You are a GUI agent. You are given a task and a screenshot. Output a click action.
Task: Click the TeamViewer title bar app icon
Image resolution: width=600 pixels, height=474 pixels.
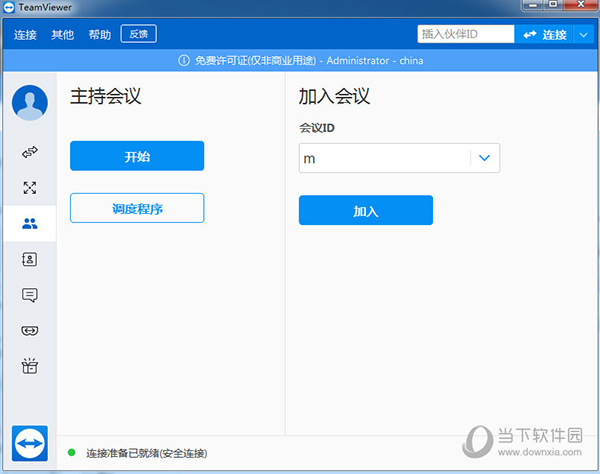pyautogui.click(x=9, y=7)
